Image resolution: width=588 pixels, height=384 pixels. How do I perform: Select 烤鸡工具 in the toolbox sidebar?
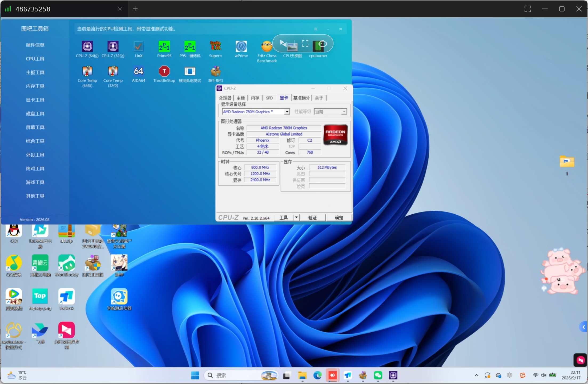[35, 169]
